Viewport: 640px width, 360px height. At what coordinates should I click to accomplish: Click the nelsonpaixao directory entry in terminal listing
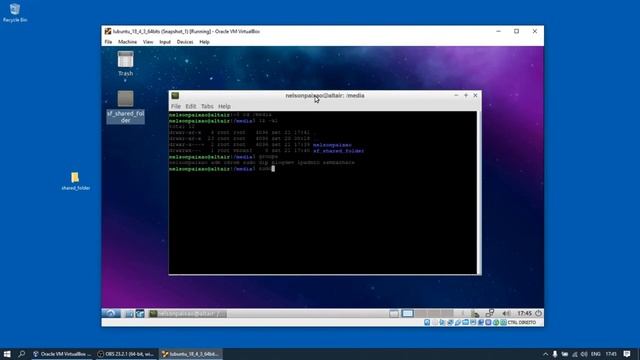click(x=332, y=145)
